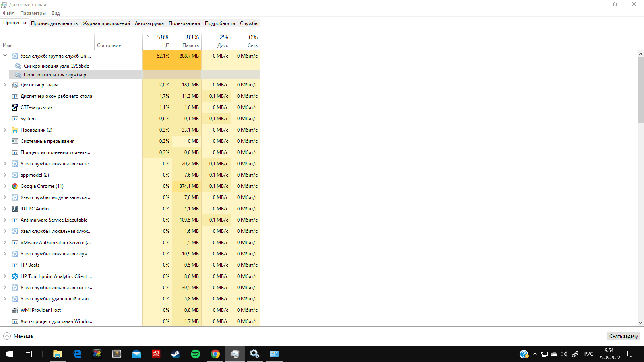Expand the Диспетчер задач process row
The height and width of the screenshot is (362, 644).
coord(5,85)
